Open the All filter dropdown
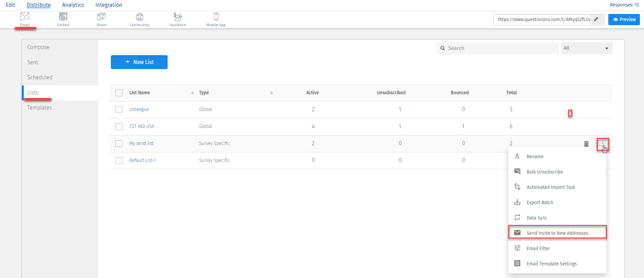 tap(587, 48)
